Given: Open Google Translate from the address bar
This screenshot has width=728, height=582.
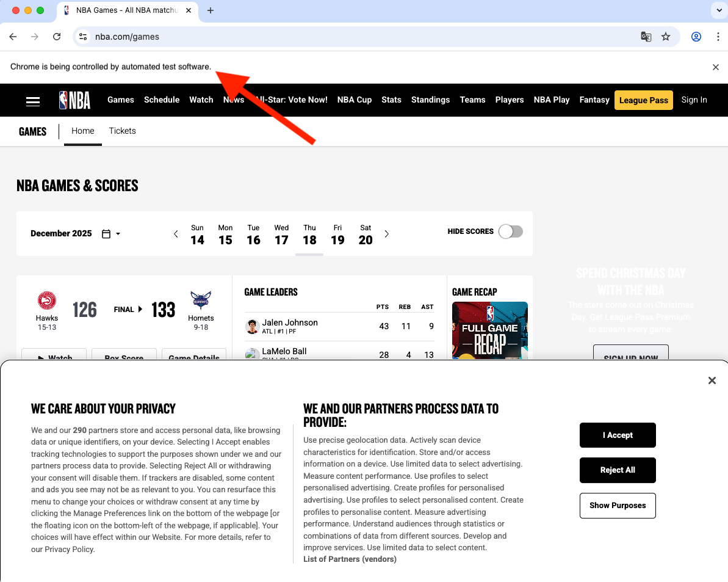Looking at the screenshot, I should tap(646, 37).
